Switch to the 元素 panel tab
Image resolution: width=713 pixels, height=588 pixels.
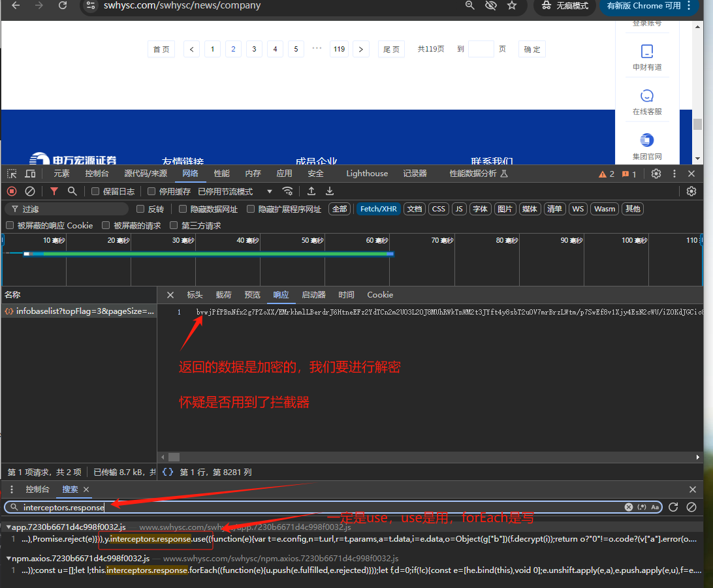(61, 174)
